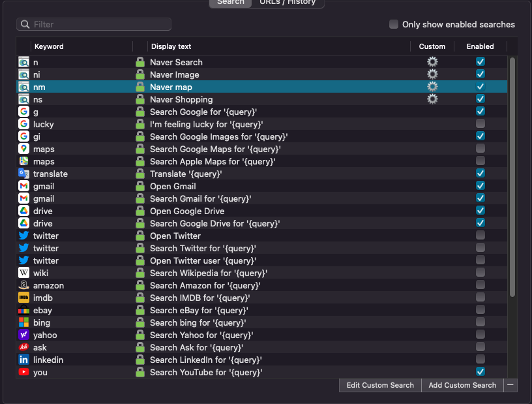
Task: Enable Only show enabled searches checkbox
Action: 394,24
